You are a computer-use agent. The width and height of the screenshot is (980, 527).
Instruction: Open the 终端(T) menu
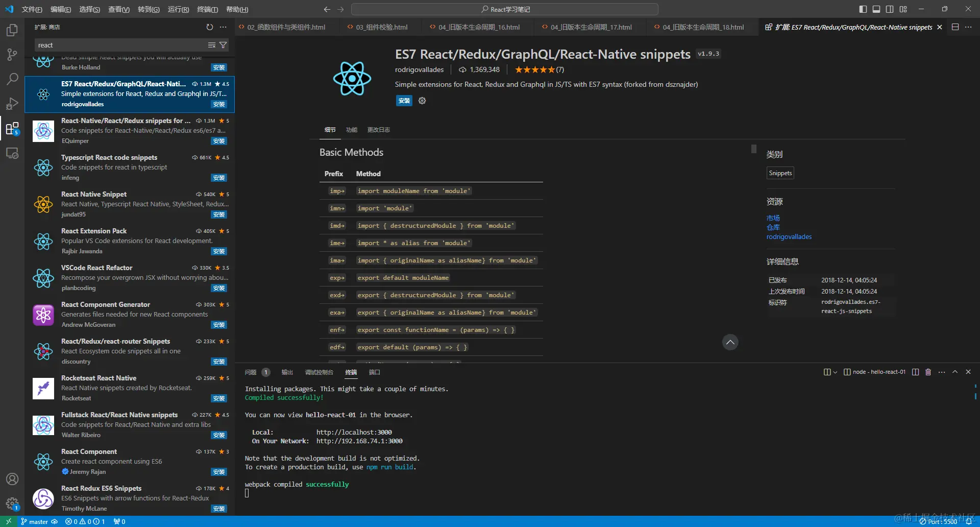click(207, 9)
